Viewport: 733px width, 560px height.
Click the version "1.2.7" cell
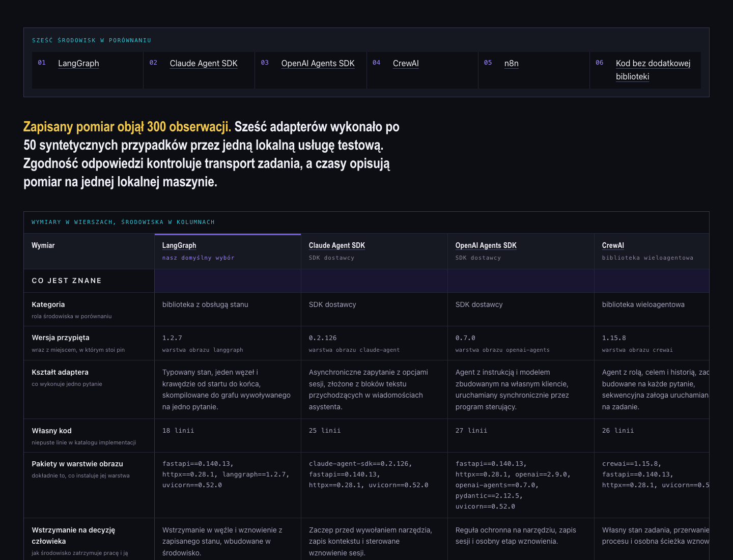tap(172, 338)
